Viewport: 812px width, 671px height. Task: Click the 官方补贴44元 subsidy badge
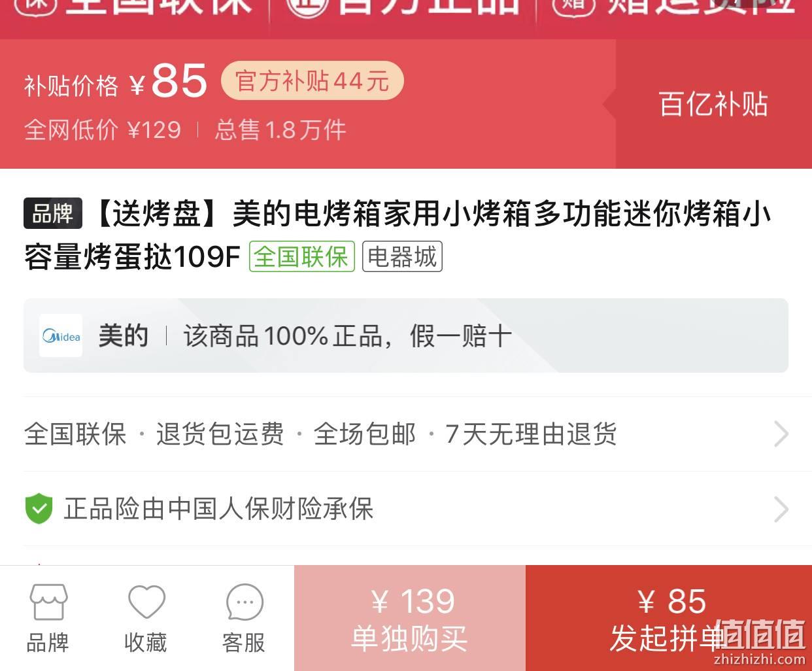point(313,81)
